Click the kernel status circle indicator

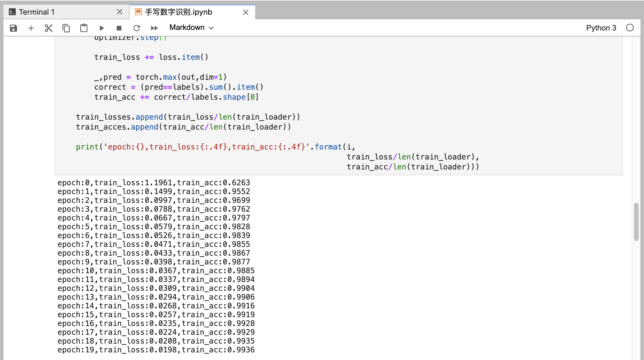coord(630,28)
